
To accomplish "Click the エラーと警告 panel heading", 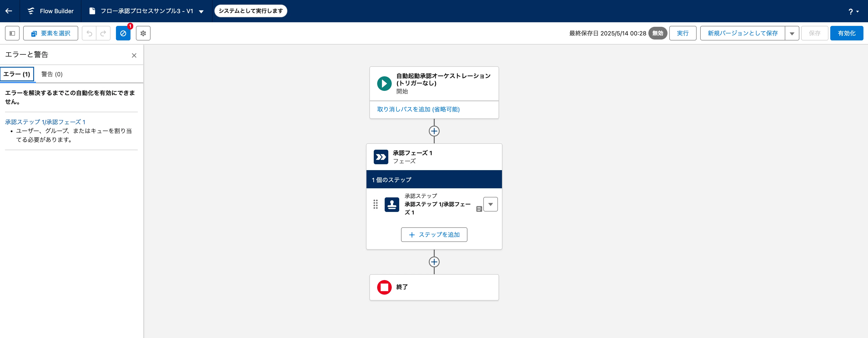I will point(27,55).
